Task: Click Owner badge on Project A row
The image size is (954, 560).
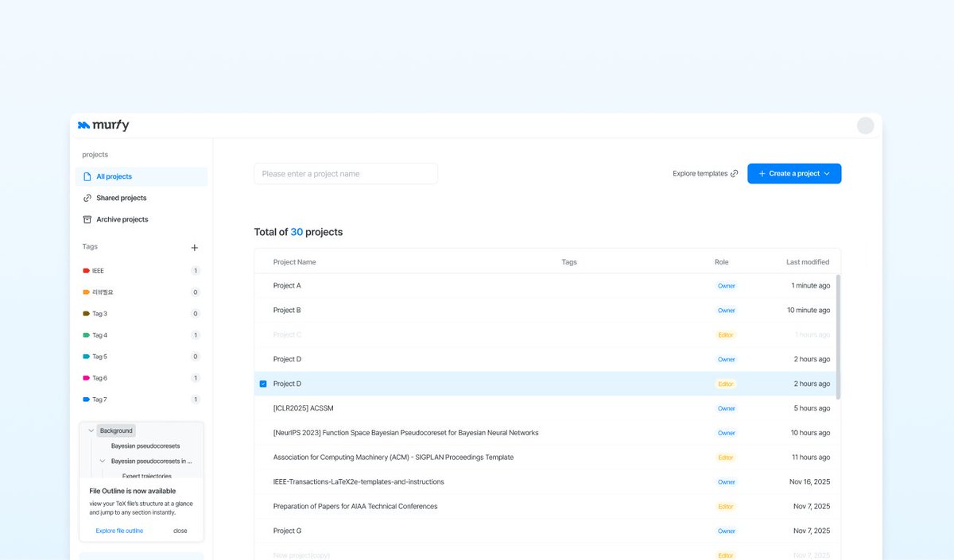Action: pyautogui.click(x=726, y=286)
